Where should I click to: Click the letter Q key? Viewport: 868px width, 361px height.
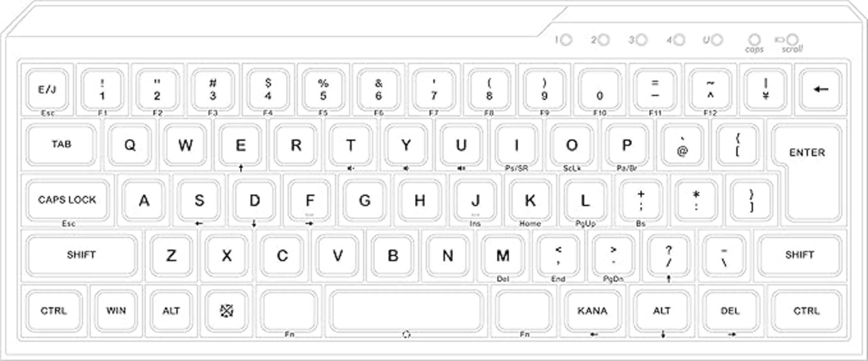130,145
